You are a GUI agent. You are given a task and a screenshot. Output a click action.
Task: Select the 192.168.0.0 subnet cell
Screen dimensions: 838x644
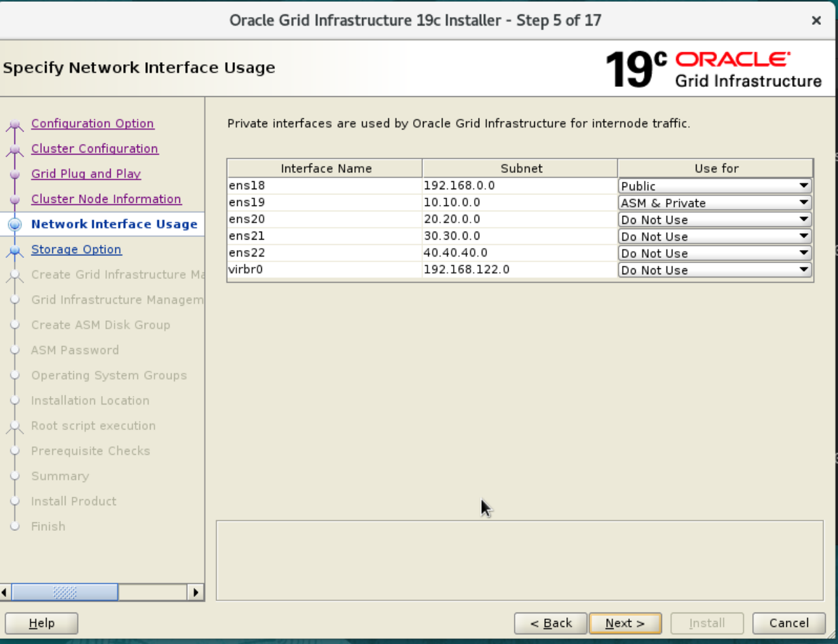pyautogui.click(x=520, y=186)
